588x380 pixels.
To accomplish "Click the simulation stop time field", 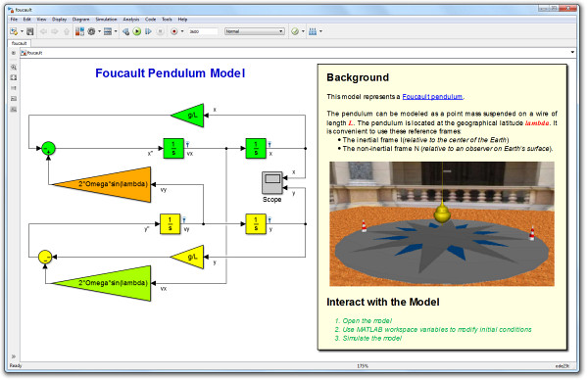I will [203, 31].
